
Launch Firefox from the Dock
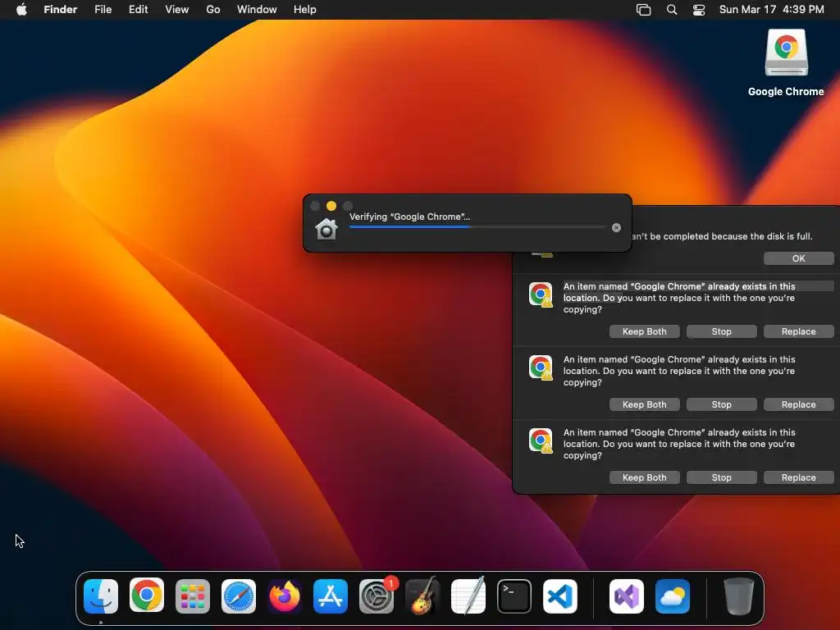pos(285,596)
